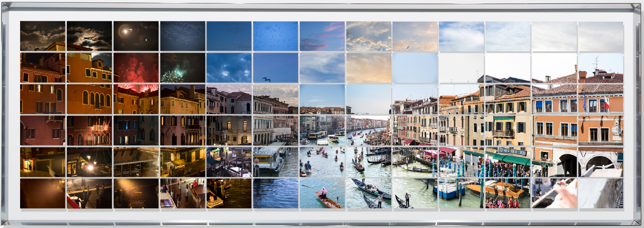The height and width of the screenshot is (228, 644).
Task: Click the glowing neon sign on red building
Action: [x=89, y=130]
